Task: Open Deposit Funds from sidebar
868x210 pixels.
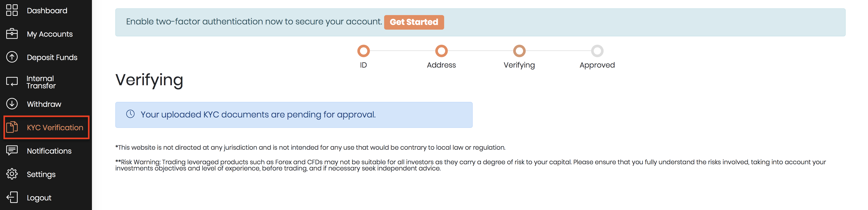Action: coord(52,57)
